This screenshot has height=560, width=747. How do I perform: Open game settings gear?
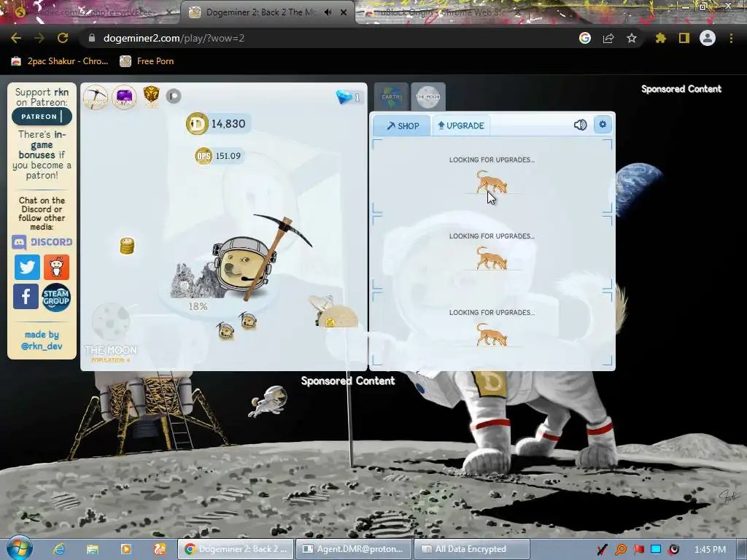tap(603, 124)
